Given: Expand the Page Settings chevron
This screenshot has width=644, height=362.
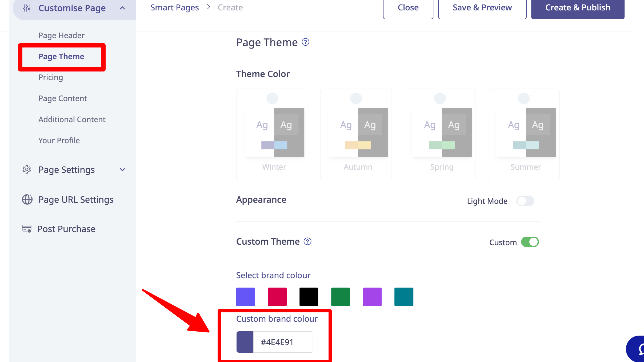Looking at the screenshot, I should coord(122,170).
